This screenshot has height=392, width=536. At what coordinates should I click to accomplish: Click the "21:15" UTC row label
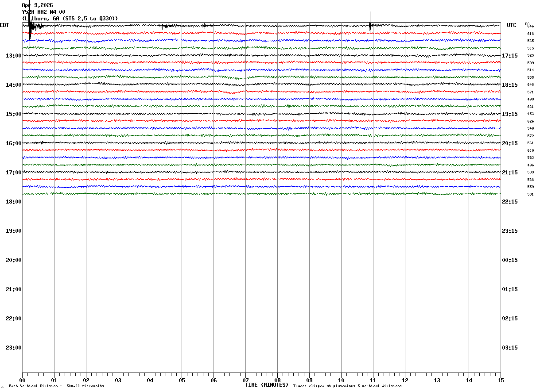coord(510,173)
